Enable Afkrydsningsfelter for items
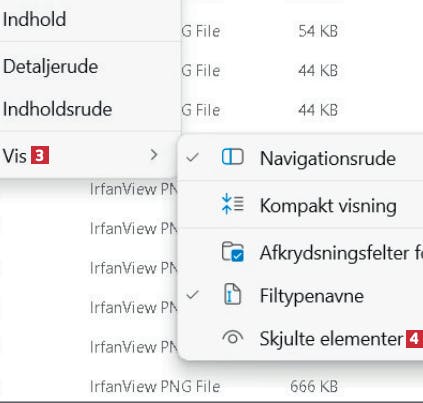 coord(301,252)
